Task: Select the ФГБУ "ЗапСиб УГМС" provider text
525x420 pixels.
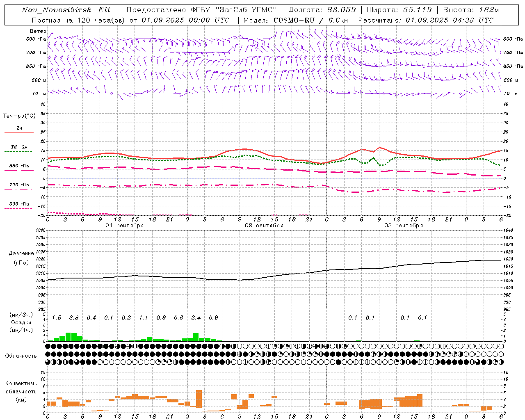Action: coord(234,10)
